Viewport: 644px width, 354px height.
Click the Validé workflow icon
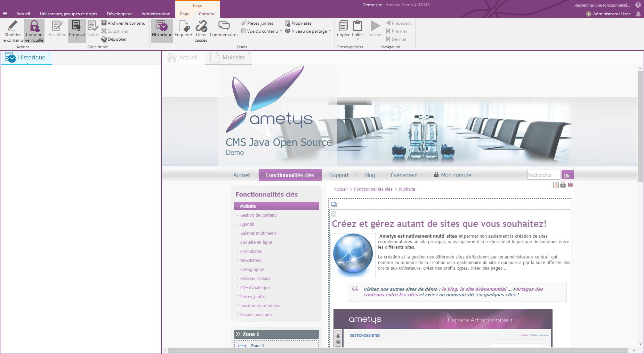click(x=93, y=26)
